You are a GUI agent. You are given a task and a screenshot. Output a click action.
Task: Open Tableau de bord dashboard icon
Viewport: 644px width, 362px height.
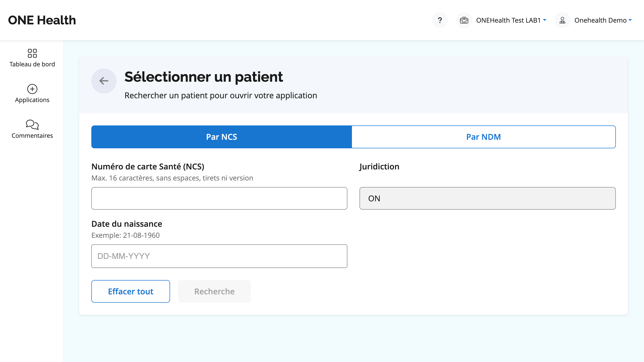(32, 53)
